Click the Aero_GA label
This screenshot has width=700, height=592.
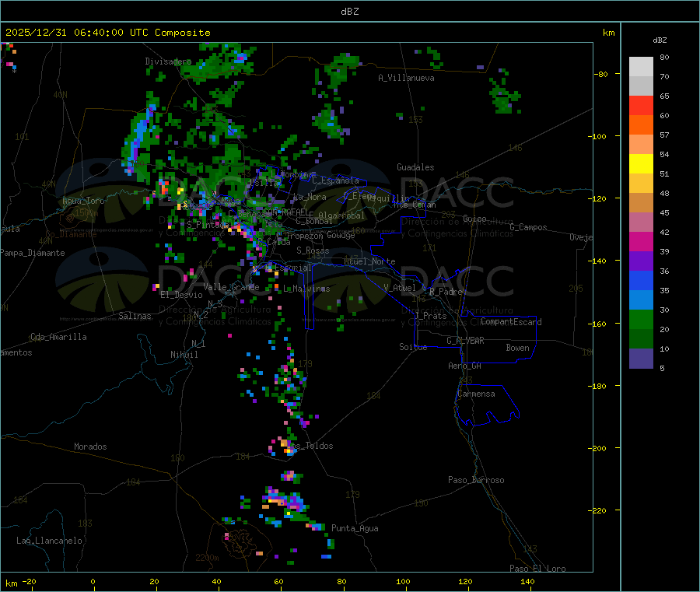point(464,366)
